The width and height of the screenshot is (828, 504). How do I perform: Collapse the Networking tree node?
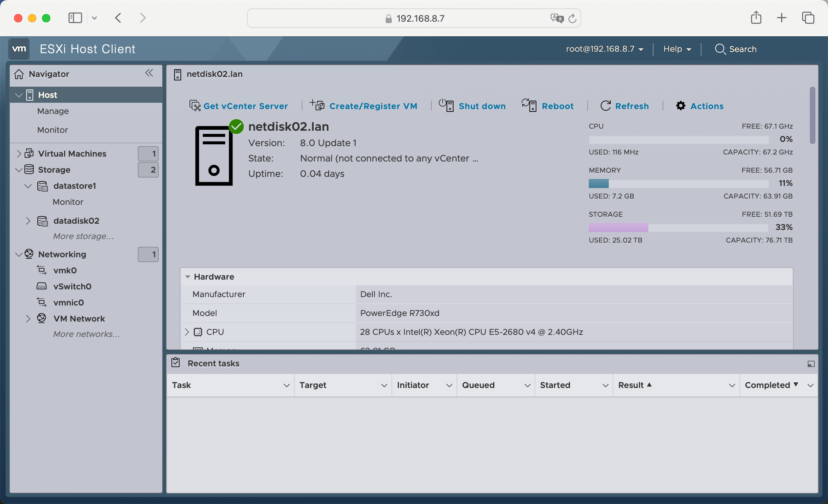[x=19, y=254]
